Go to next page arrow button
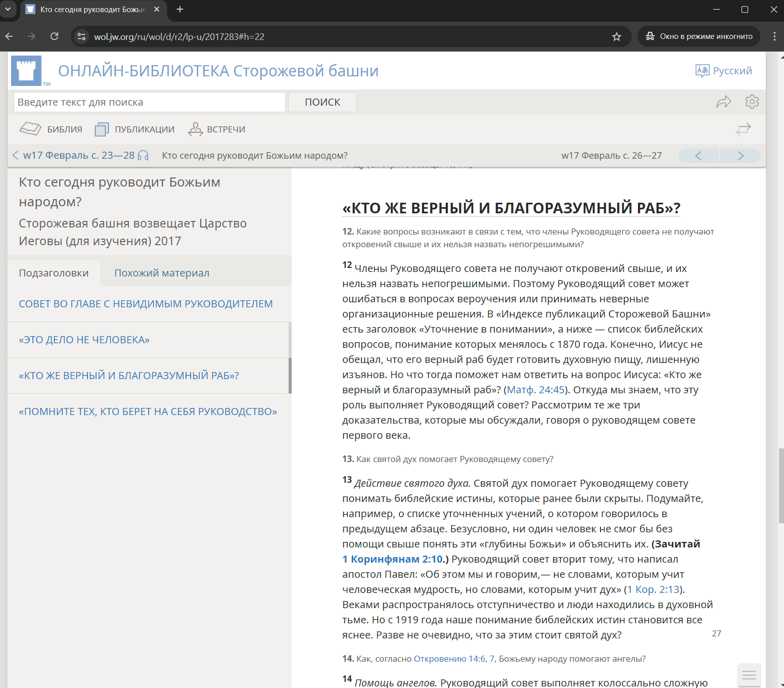784x688 pixels. [x=741, y=156]
